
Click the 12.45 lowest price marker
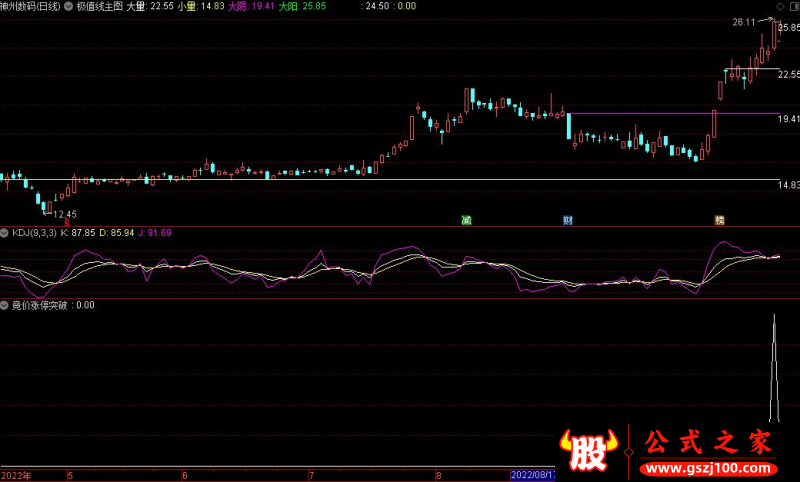tap(62, 214)
